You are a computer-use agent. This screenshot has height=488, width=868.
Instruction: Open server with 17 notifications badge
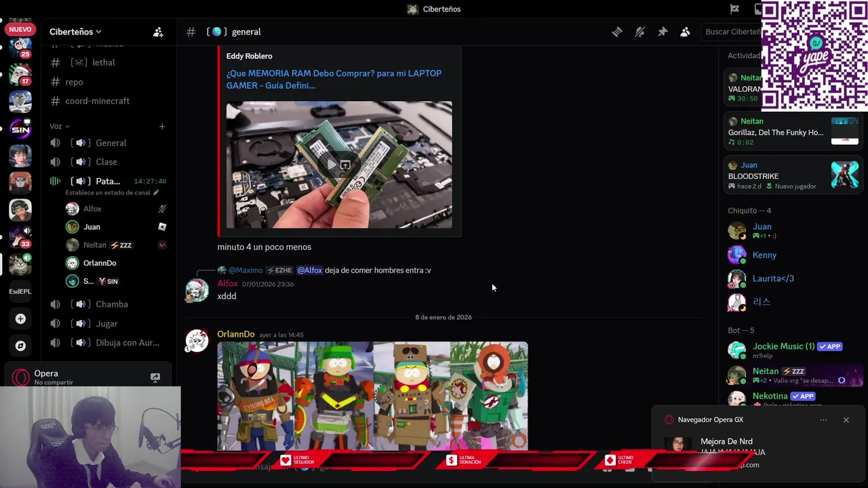click(x=20, y=74)
